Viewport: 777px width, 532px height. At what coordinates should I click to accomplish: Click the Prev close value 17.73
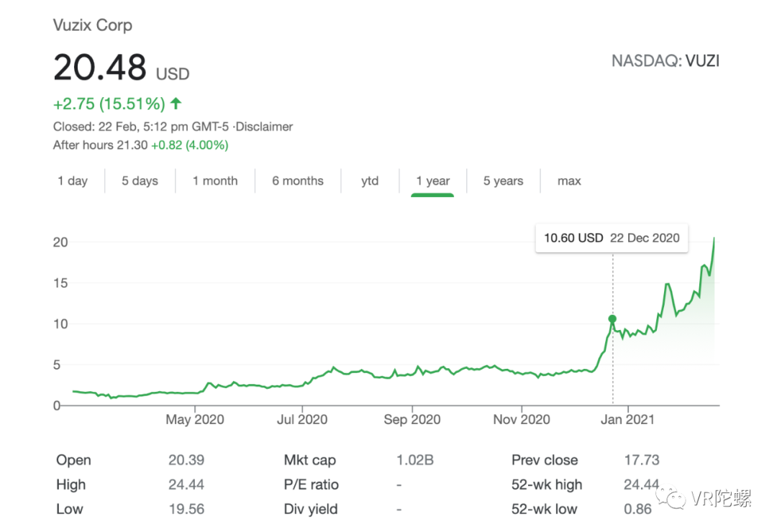(x=642, y=460)
